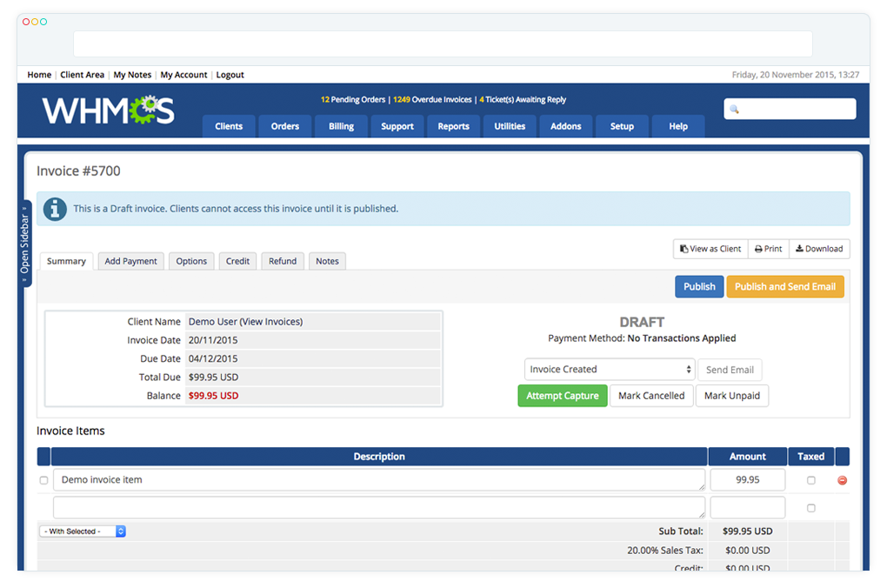The width and height of the screenshot is (887, 588).
Task: Click the WHMCS logo
Action: point(108,110)
